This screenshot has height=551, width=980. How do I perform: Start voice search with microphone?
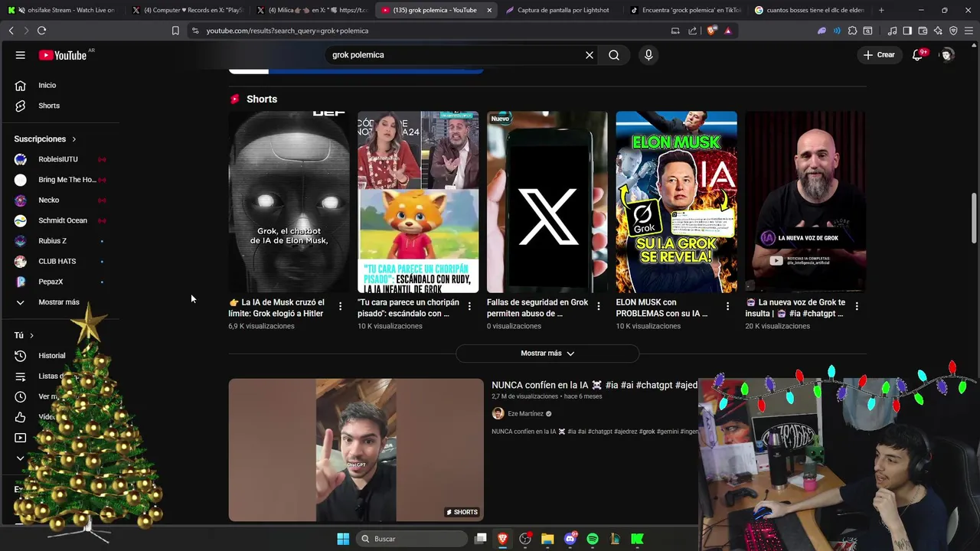[648, 55]
